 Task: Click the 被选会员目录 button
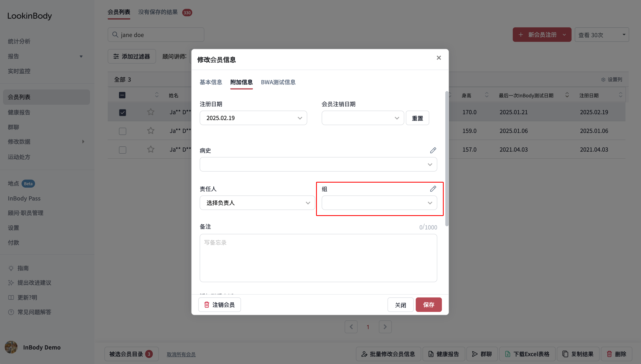[x=131, y=354]
